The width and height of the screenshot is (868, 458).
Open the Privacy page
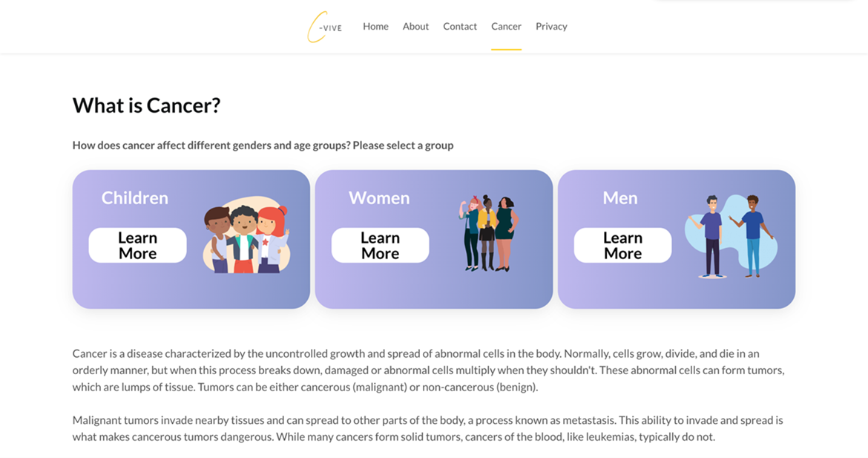tap(551, 26)
